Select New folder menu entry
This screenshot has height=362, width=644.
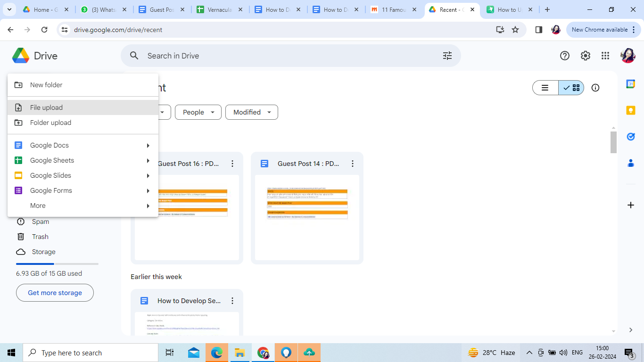[x=46, y=85]
